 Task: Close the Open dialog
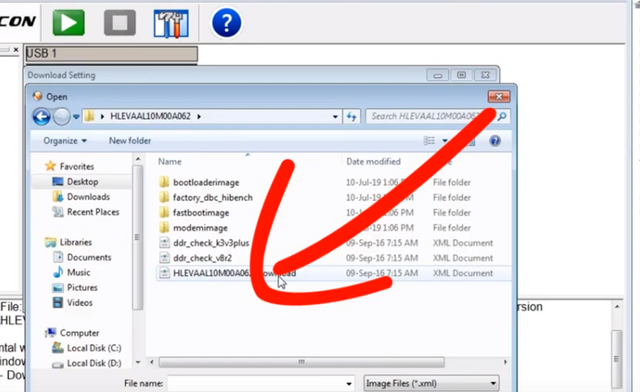coord(499,96)
